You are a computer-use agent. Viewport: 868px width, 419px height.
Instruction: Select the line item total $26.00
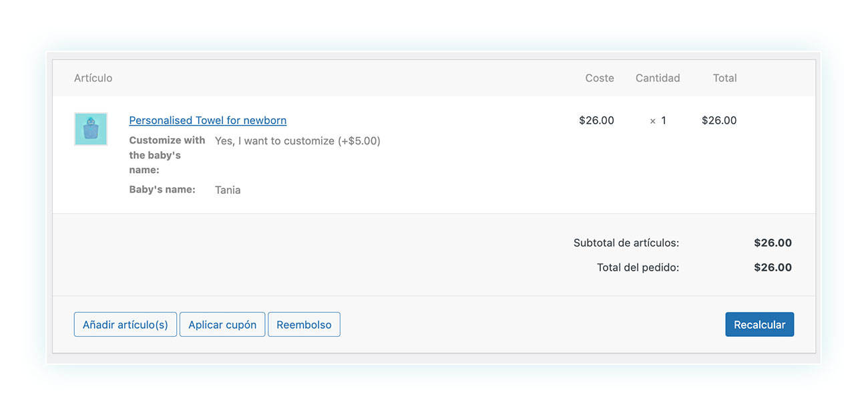(x=719, y=120)
